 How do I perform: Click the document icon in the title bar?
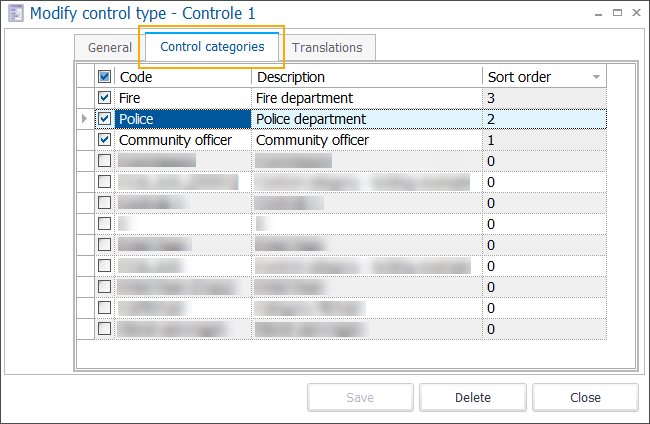pyautogui.click(x=16, y=13)
